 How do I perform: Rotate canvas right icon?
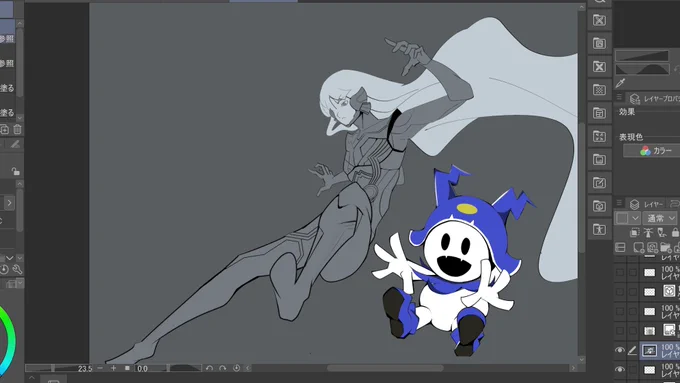(x=222, y=368)
